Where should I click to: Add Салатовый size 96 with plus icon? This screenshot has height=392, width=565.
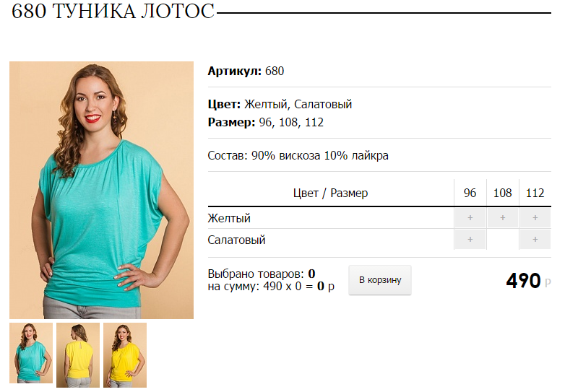pyautogui.click(x=470, y=240)
